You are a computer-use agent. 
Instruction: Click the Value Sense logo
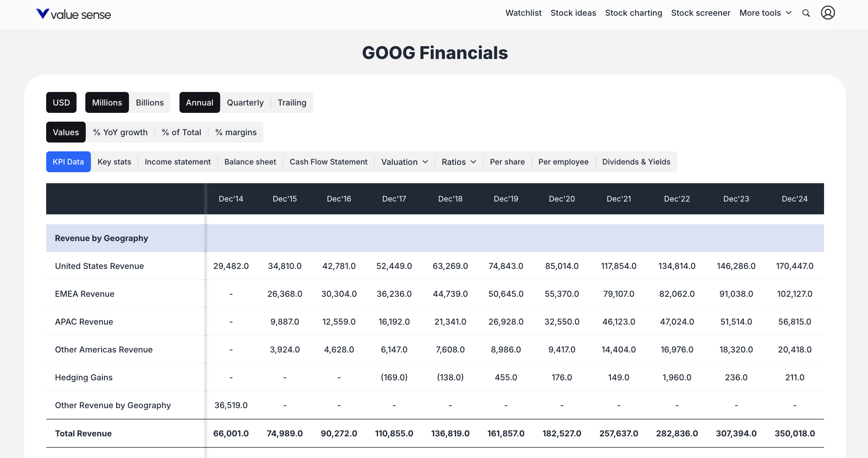point(73,14)
